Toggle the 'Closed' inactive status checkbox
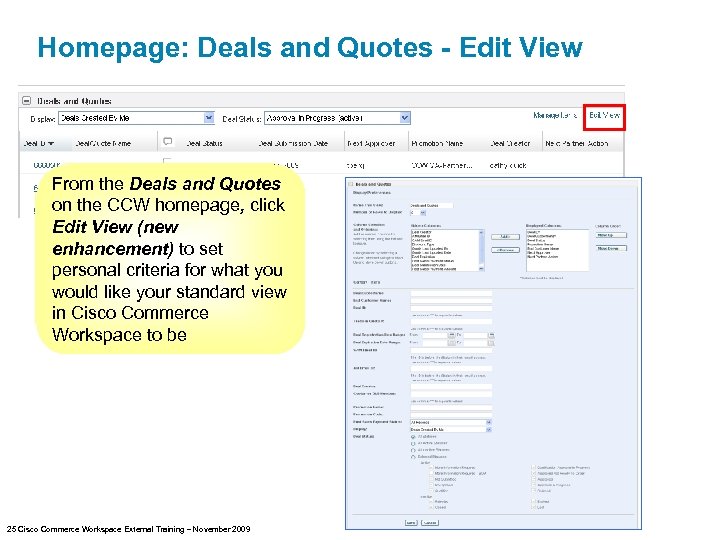 click(x=431, y=507)
